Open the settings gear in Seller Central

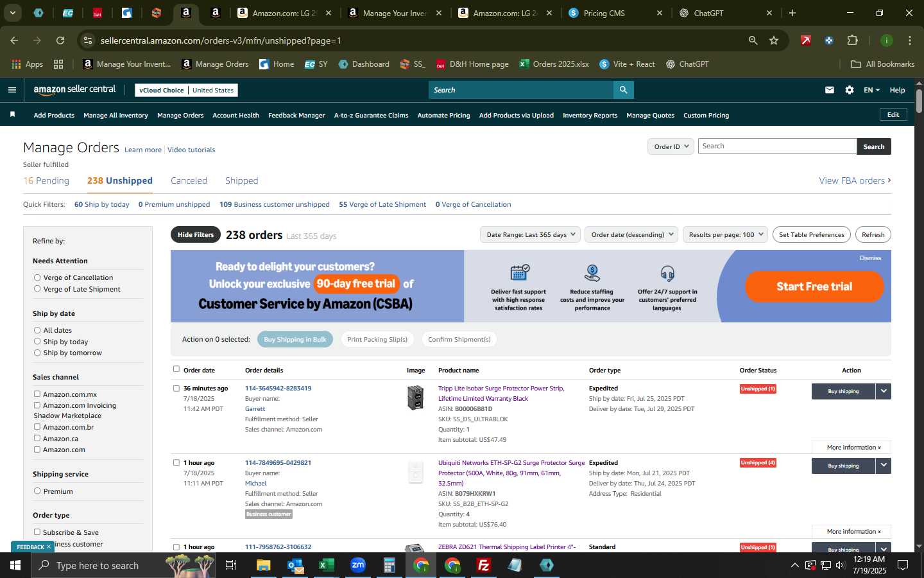point(850,90)
